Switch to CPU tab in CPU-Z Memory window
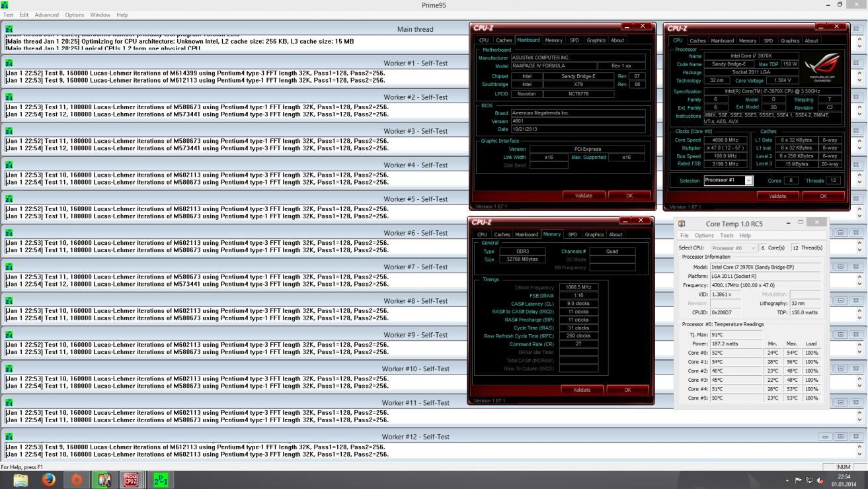Image resolution: width=868 pixels, height=489 pixels. (x=482, y=234)
